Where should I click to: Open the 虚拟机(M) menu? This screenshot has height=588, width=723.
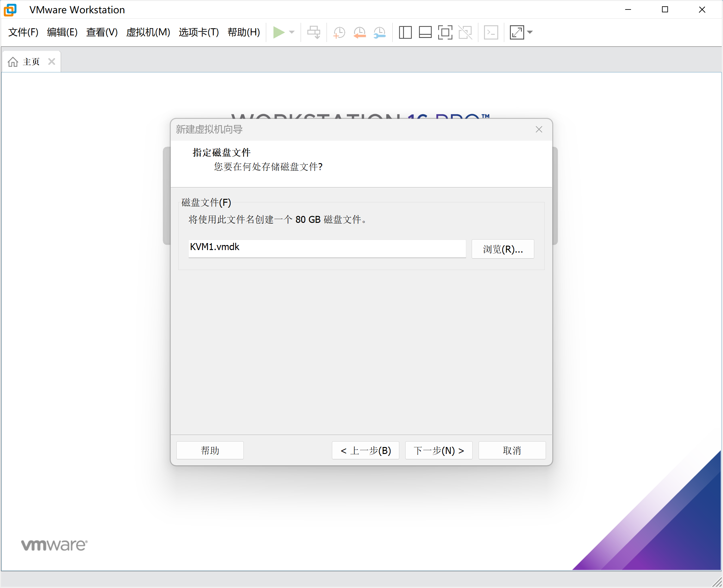tap(148, 33)
